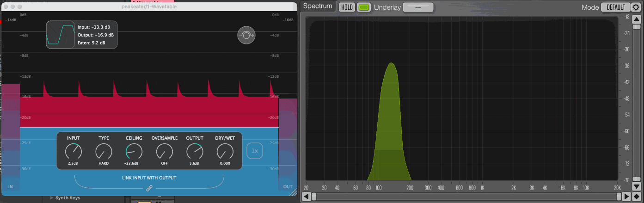Click the Input -13.3 dB readout
Screen dimensions: 644x203
(x=93, y=28)
